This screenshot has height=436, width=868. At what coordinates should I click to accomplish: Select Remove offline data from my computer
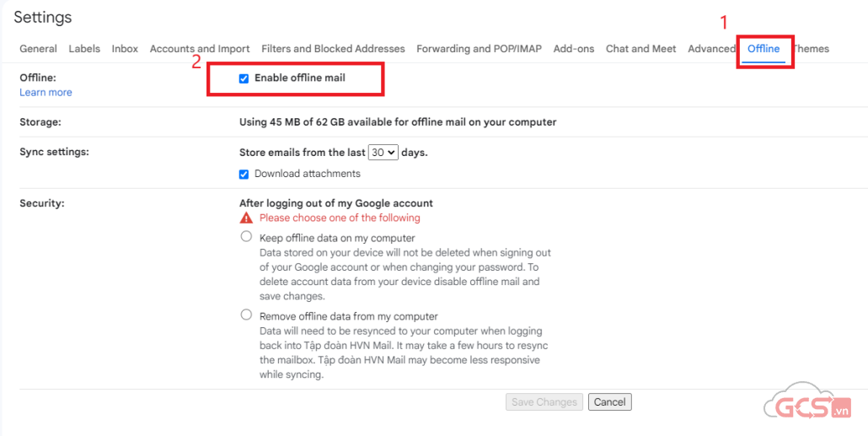pyautogui.click(x=246, y=315)
